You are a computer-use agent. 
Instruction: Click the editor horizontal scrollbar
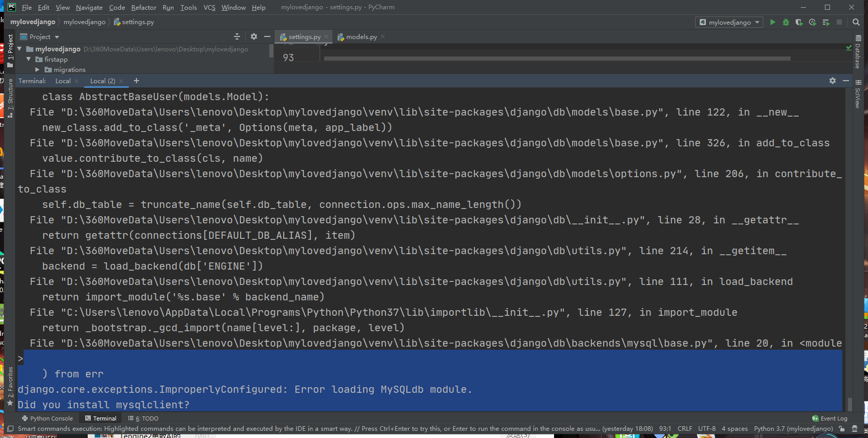point(557,59)
